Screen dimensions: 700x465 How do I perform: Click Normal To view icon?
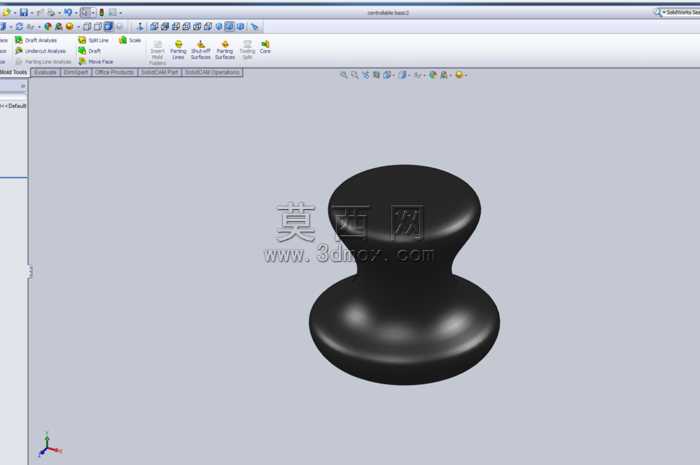(141, 27)
